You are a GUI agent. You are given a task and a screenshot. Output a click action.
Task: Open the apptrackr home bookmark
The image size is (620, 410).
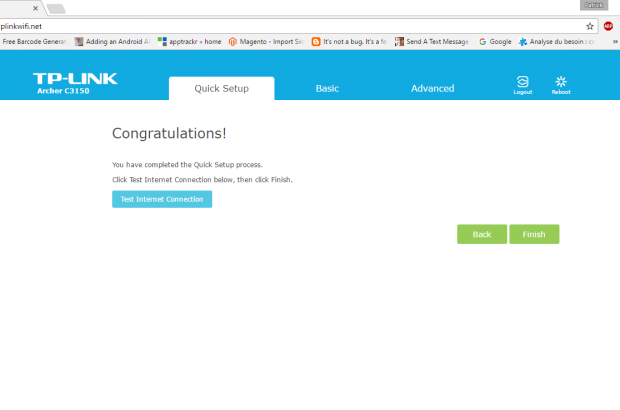pos(189,42)
